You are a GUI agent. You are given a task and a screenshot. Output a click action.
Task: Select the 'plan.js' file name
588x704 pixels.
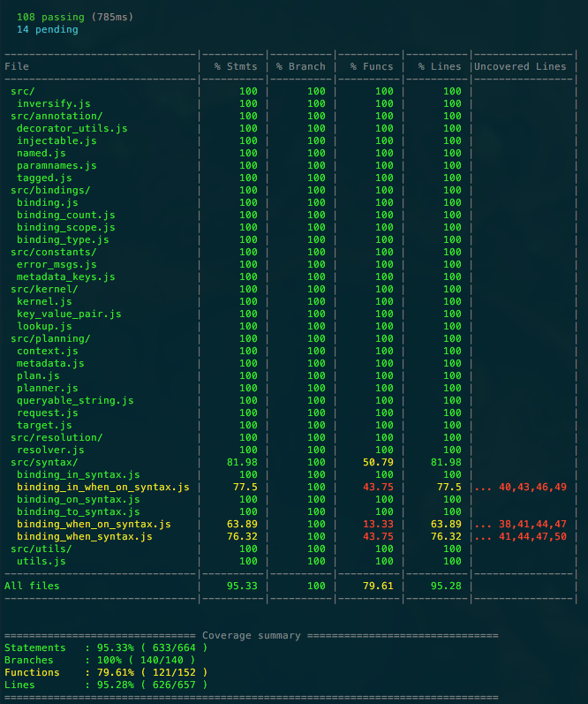[x=38, y=375]
